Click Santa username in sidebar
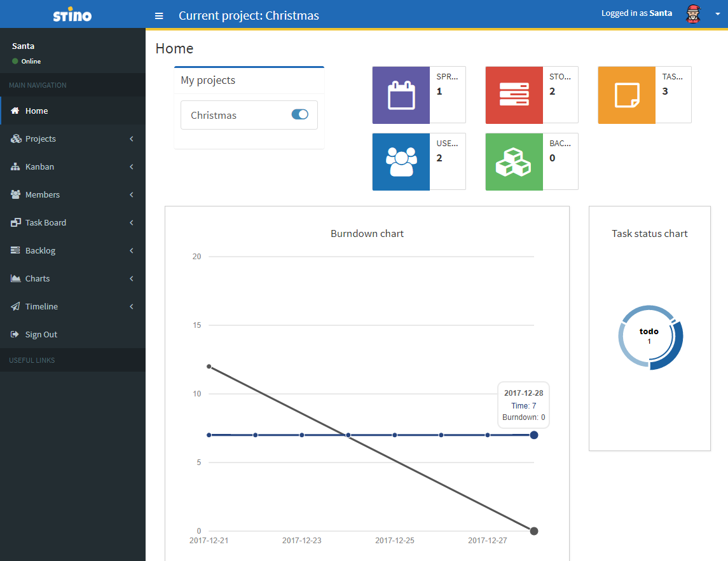 coord(24,46)
